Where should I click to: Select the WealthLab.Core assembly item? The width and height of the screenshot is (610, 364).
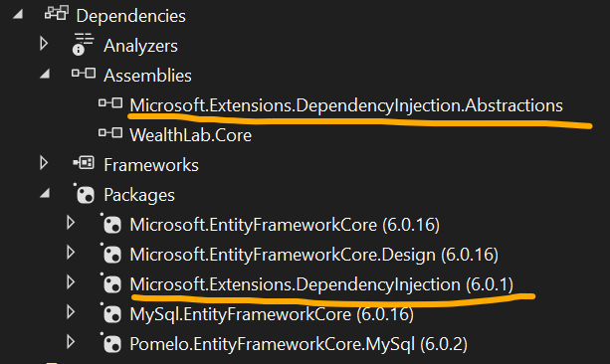click(x=191, y=135)
